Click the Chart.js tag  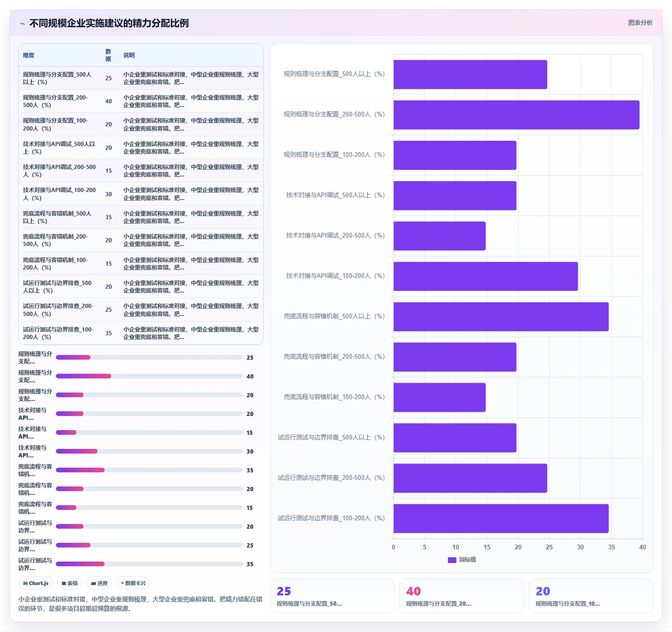click(36, 583)
